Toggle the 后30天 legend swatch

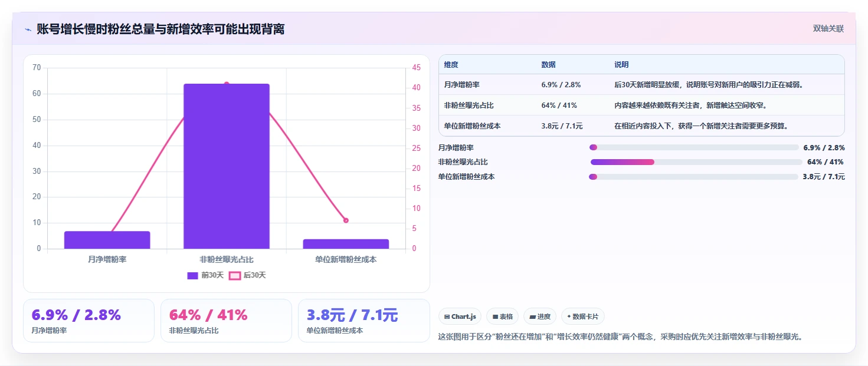tap(235, 275)
